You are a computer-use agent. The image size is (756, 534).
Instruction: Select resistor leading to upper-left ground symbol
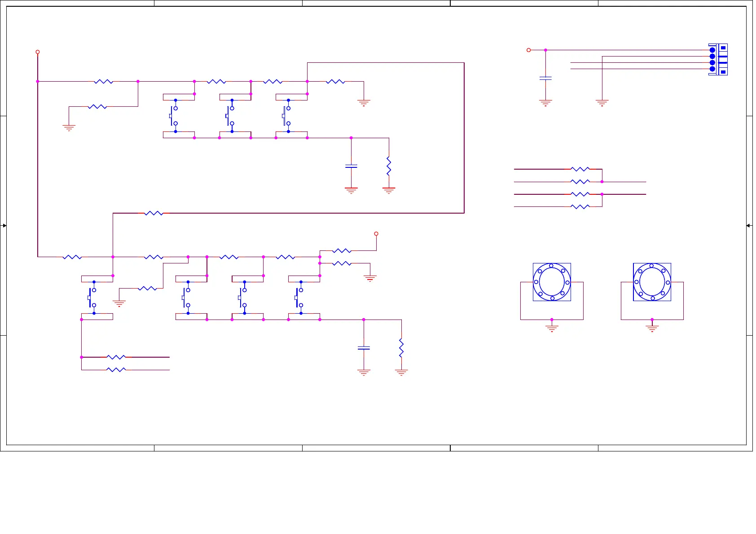click(x=97, y=107)
